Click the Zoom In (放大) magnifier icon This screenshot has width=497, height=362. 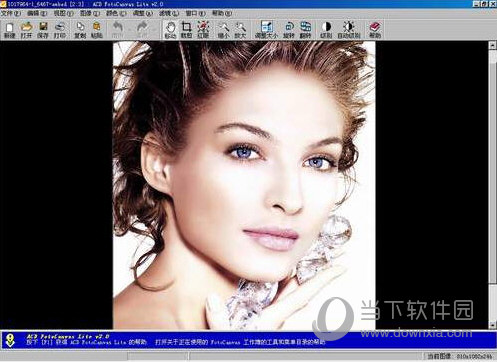point(240,30)
